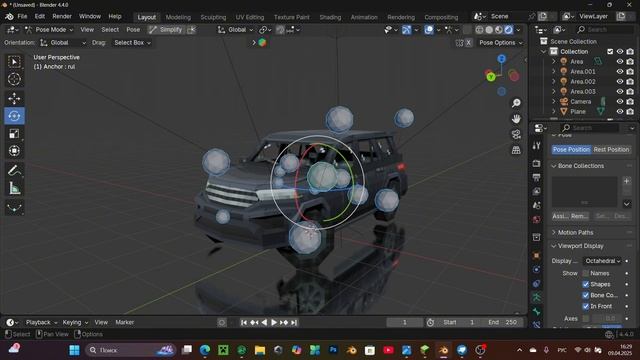Toggle the In Front checkbox
This screenshot has width=640, height=360.
586,306
